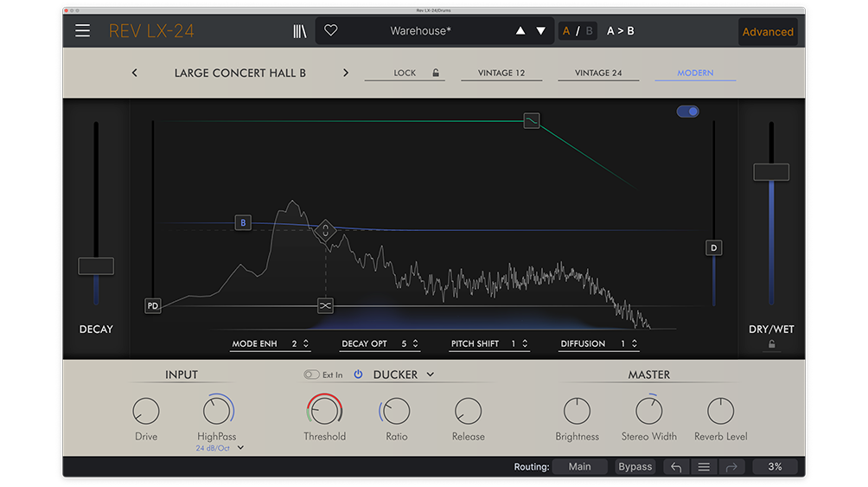Click the DRY/WET slider handle

tap(771, 172)
